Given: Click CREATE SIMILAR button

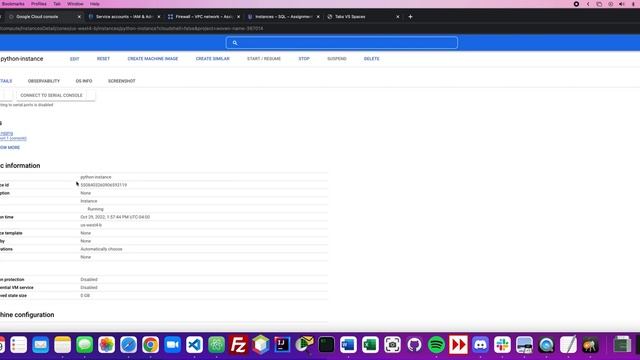Looking at the screenshot, I should coord(213,59).
